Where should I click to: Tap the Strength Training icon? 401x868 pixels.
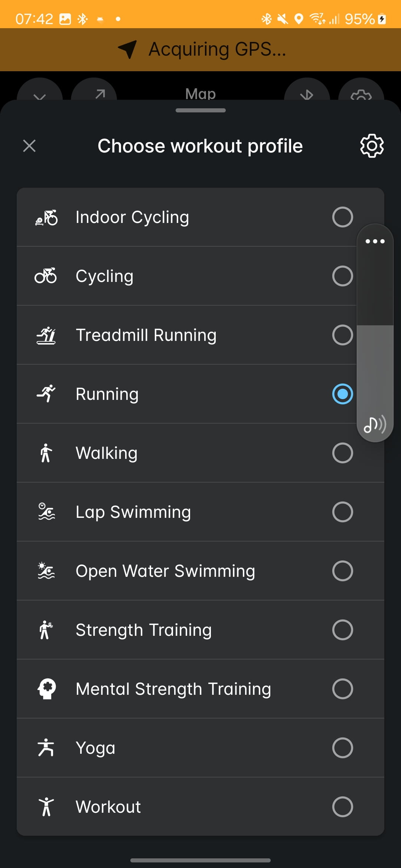[46, 630]
